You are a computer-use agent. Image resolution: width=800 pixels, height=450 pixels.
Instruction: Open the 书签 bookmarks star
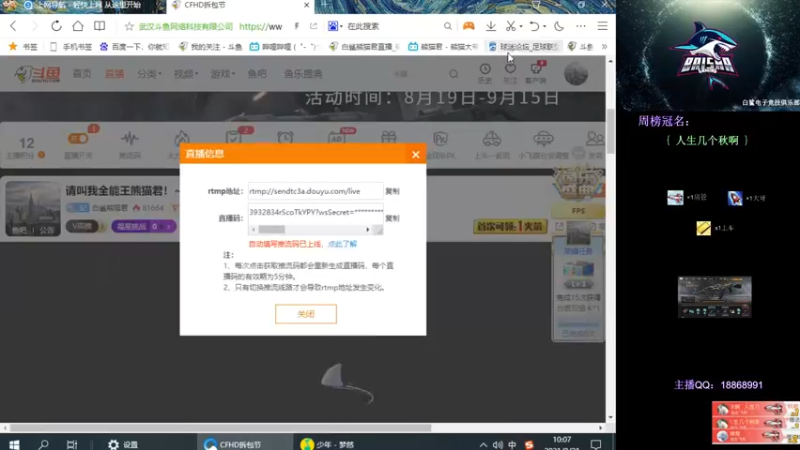pyautogui.click(x=23, y=46)
